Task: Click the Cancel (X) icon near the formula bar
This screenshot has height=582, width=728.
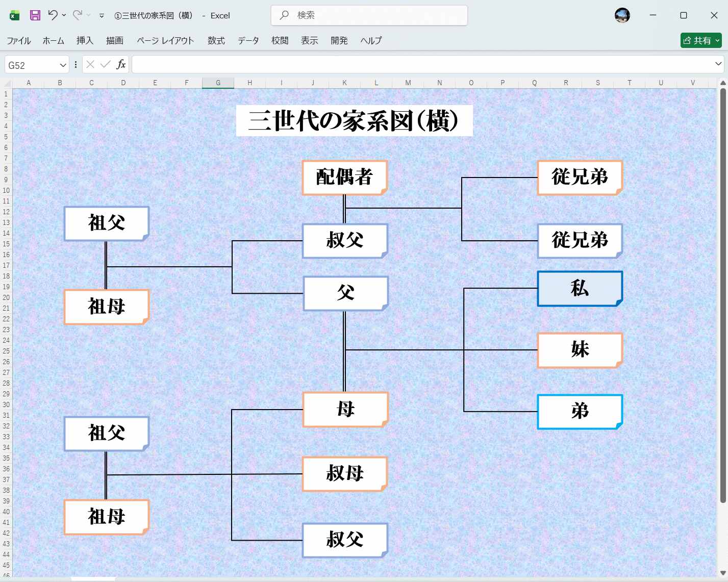Action: pyautogui.click(x=90, y=64)
